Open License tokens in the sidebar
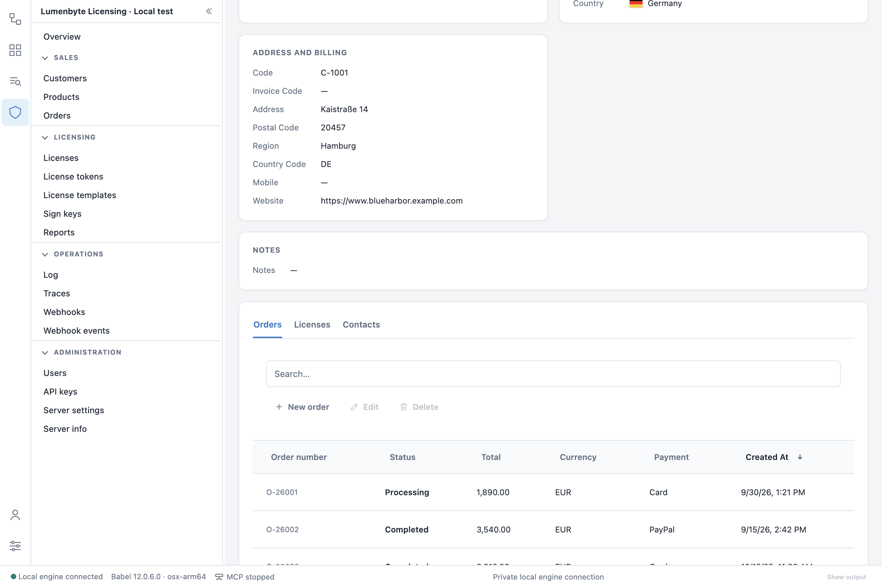 click(73, 176)
